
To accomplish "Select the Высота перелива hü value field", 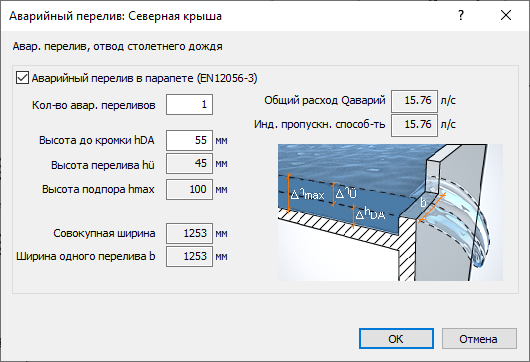I will pyautogui.click(x=189, y=164).
